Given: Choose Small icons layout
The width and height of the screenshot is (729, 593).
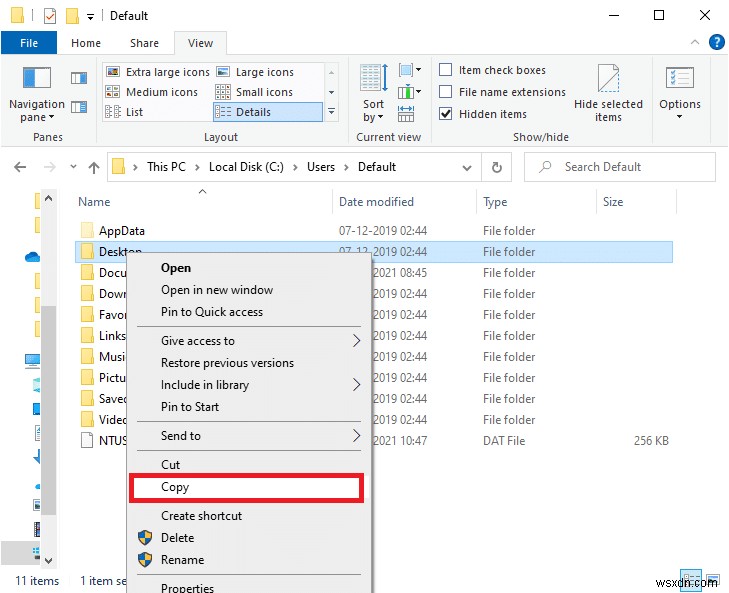Looking at the screenshot, I should click(x=254, y=92).
